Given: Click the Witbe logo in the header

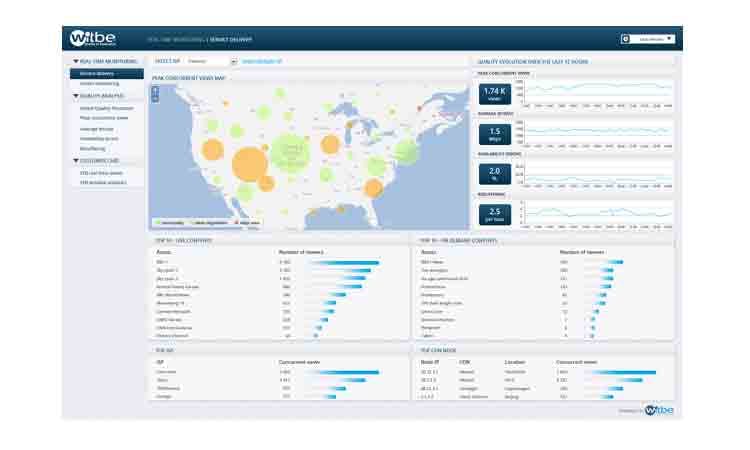Looking at the screenshot, I should click(92, 38).
